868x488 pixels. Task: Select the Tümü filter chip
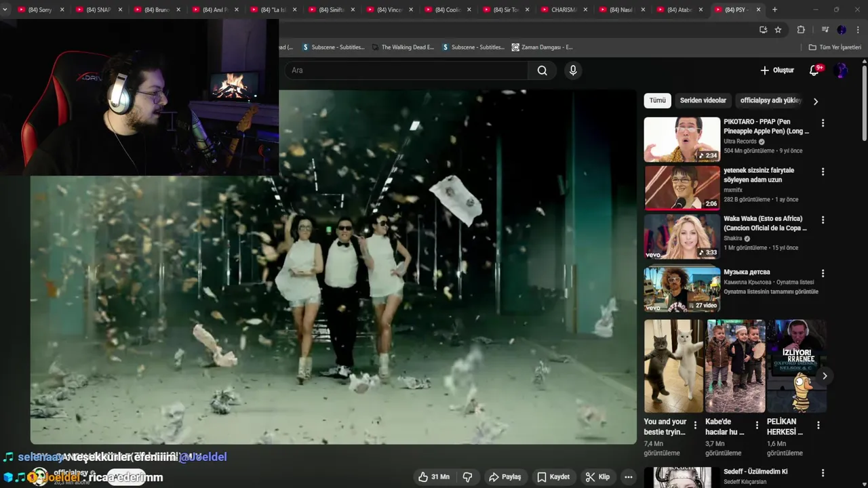click(x=658, y=100)
